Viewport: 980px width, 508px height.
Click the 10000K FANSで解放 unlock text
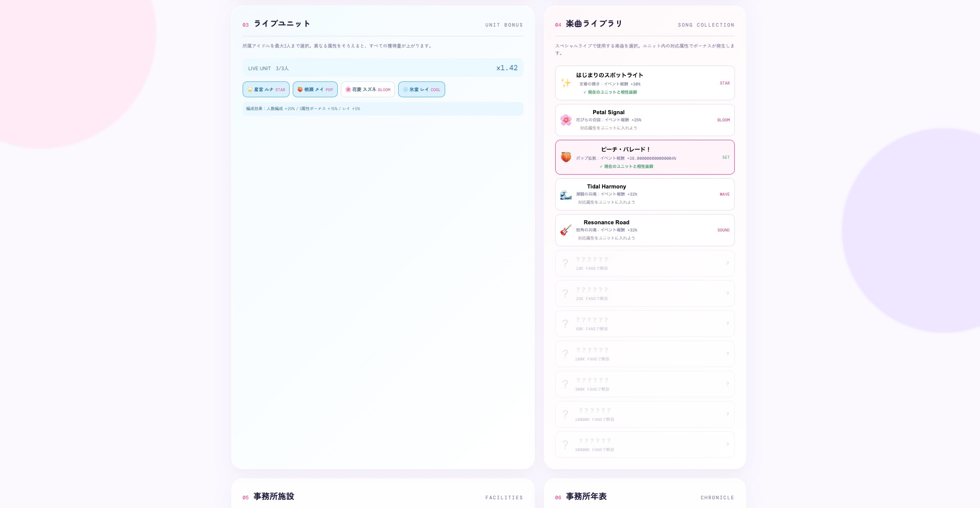point(595,419)
